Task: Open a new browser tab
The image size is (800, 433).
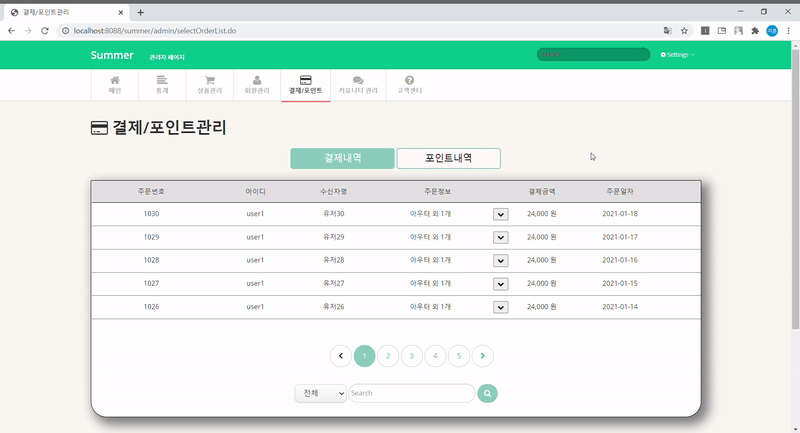Action: coord(140,12)
